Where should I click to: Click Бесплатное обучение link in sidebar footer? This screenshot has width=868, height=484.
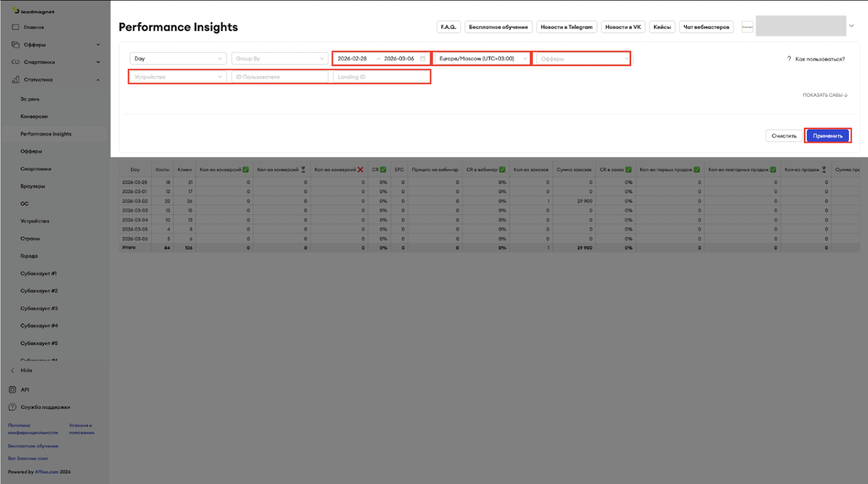(x=33, y=446)
